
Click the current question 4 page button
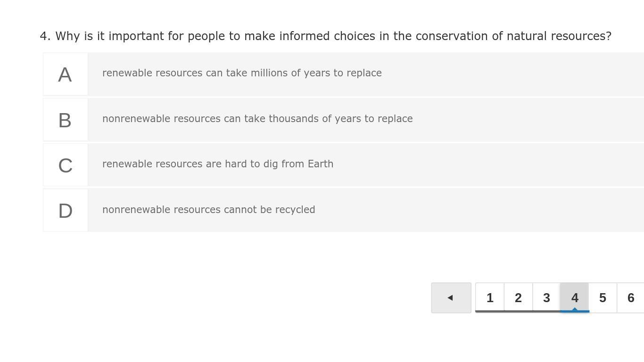[575, 298]
